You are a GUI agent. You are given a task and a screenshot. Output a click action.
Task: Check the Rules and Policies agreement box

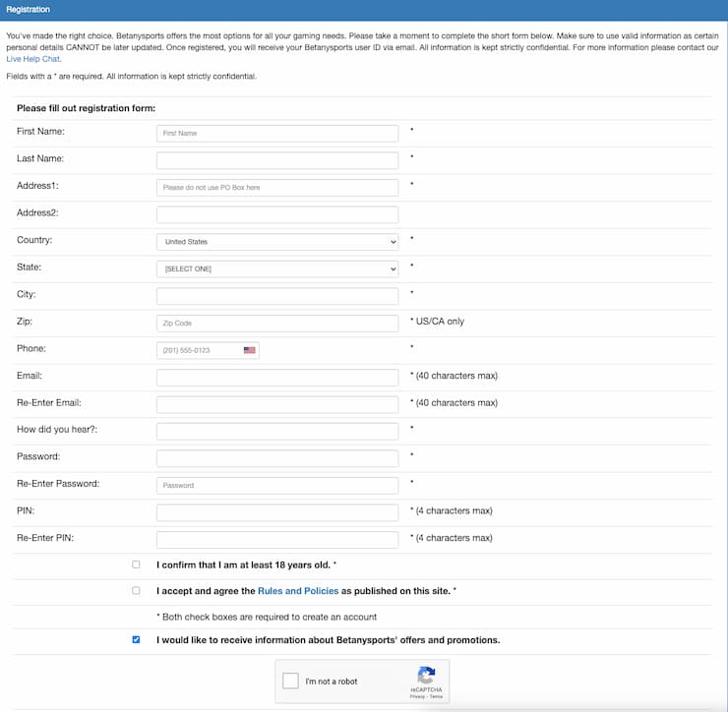(x=136, y=590)
